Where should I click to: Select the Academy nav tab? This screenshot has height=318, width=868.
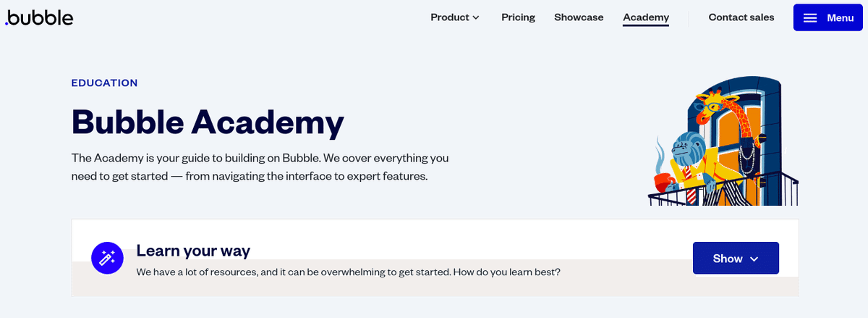(646, 17)
